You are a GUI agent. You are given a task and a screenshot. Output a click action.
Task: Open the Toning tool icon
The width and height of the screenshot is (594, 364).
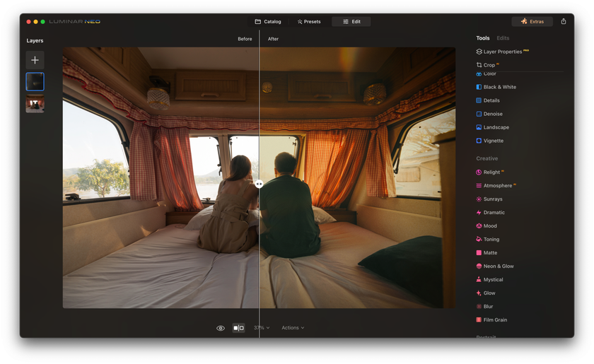(x=479, y=239)
